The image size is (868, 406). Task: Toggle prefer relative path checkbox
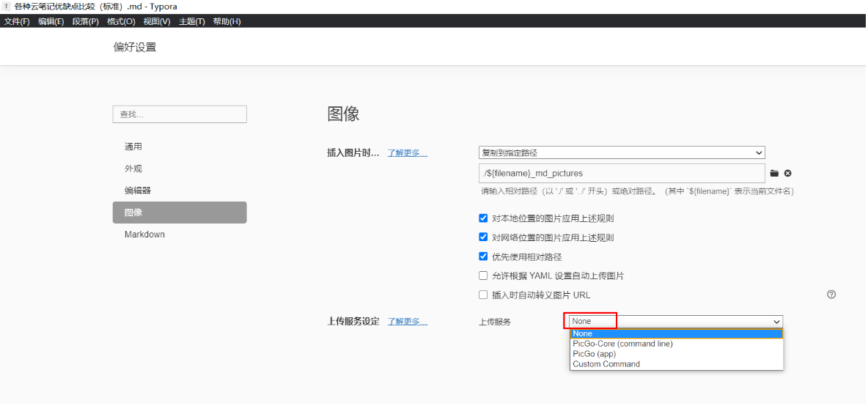pos(483,256)
